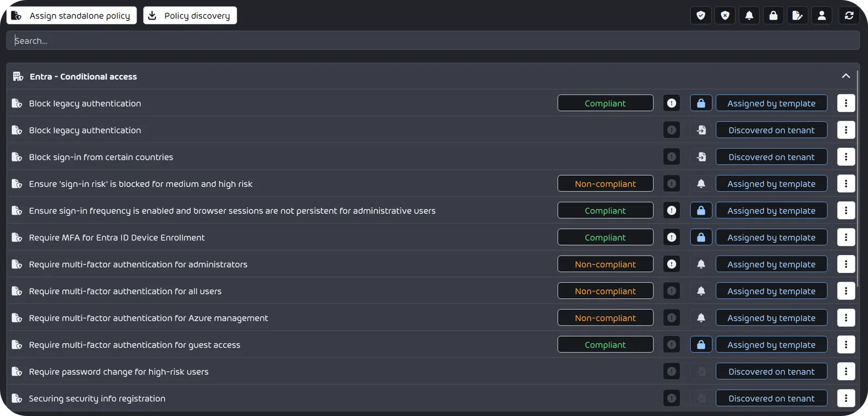Click the user profile icon in toolbar
Image resolution: width=868 pixels, height=416 pixels.
pos(821,16)
